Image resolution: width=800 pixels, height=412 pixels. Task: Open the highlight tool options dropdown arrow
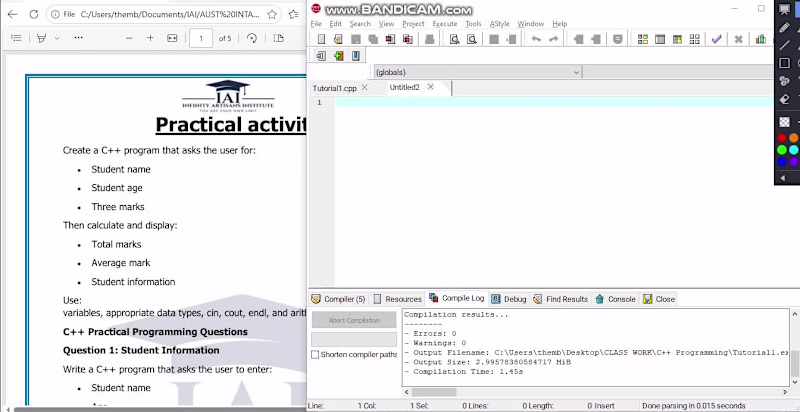(x=57, y=38)
